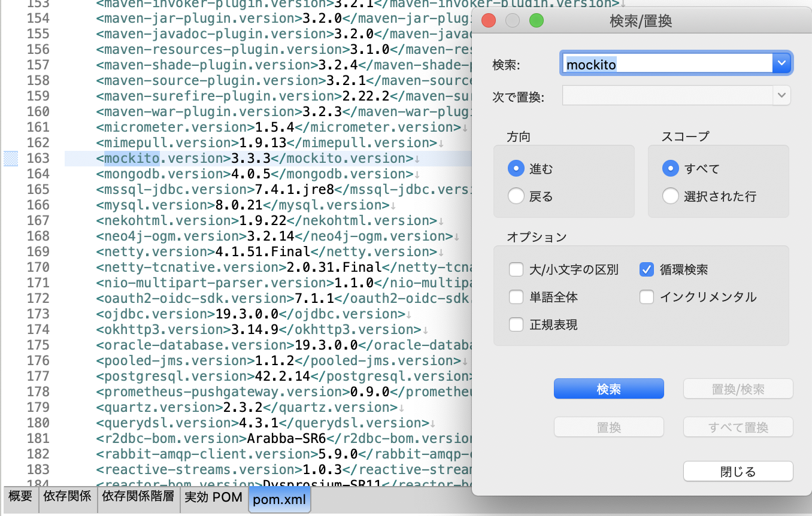The height and width of the screenshot is (516, 812).
Task: Select the 選択された行 scope radio button
Action: point(671,196)
